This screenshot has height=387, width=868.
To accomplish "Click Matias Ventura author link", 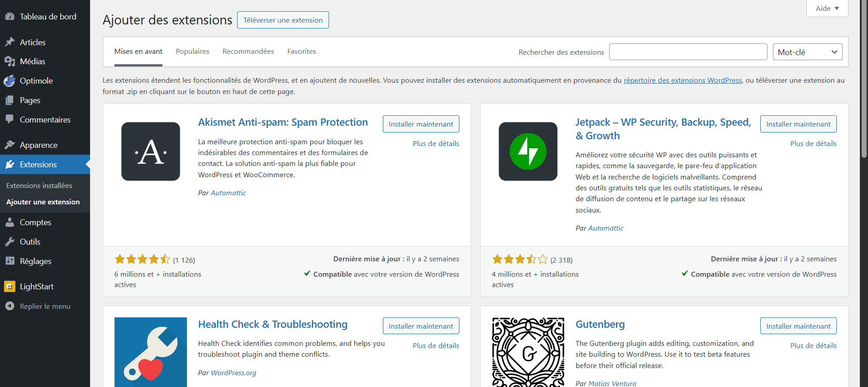I will pos(612,383).
